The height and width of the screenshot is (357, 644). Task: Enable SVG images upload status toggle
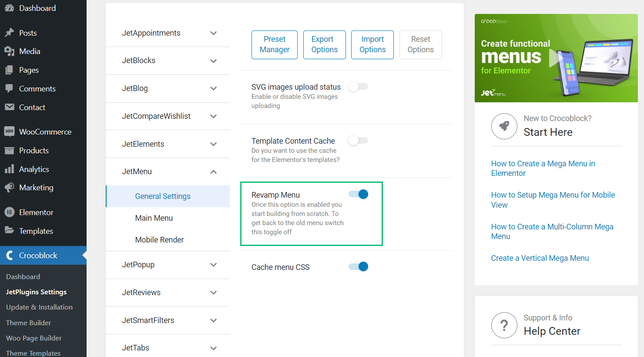359,86
